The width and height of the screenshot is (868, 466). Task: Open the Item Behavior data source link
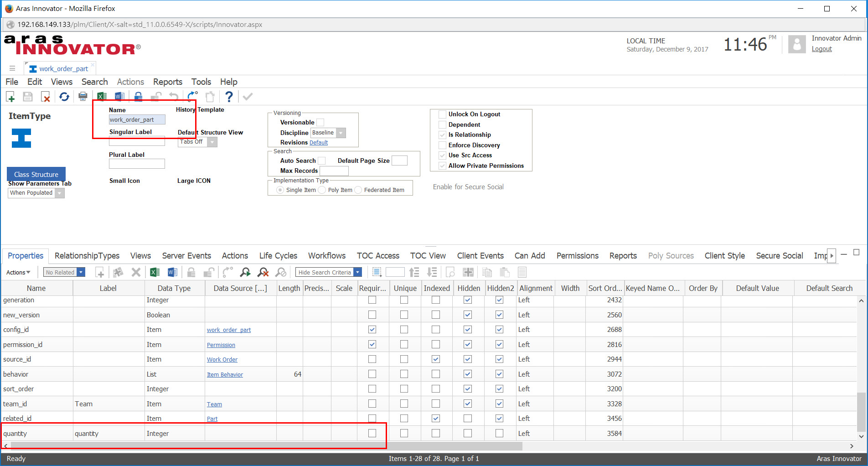pos(225,374)
